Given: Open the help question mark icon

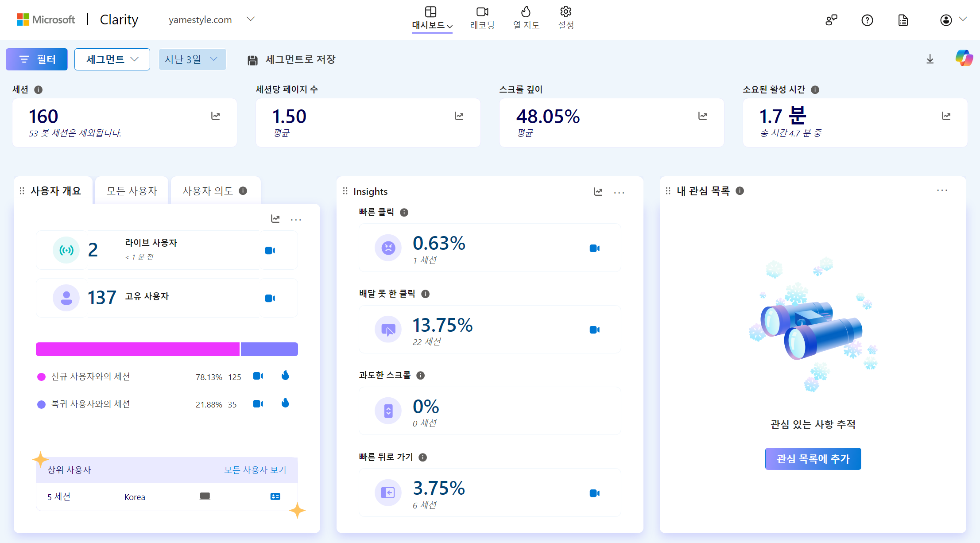Looking at the screenshot, I should (x=867, y=20).
